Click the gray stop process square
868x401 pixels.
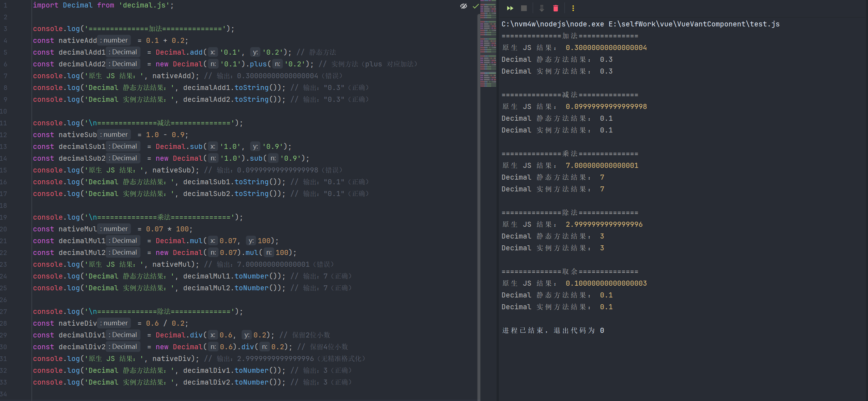point(524,8)
